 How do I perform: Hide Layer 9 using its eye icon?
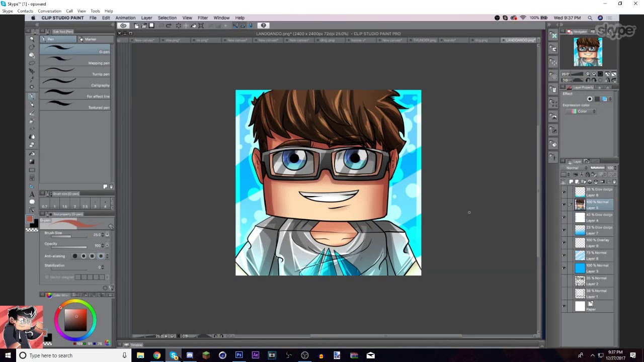coord(563,243)
